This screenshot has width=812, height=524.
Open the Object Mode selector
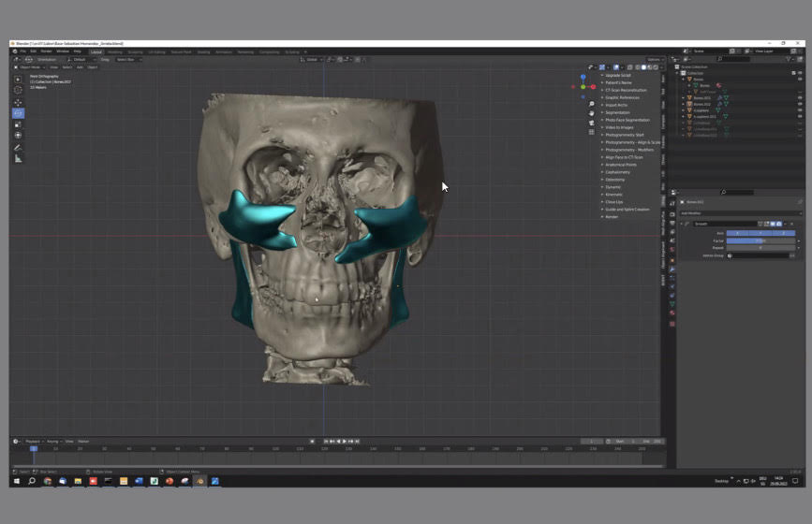30,67
